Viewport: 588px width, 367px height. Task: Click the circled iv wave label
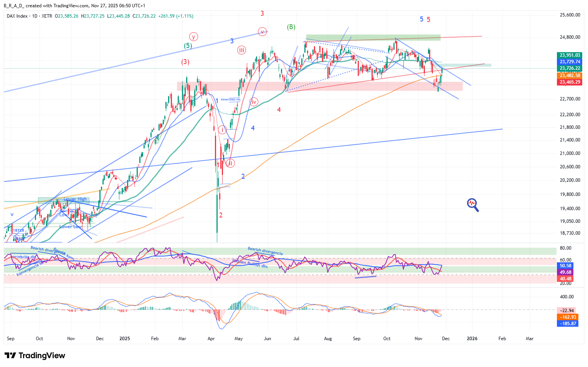point(254,102)
